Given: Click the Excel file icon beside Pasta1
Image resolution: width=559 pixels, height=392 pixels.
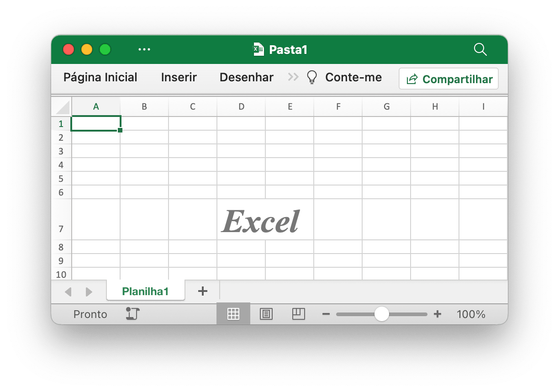Looking at the screenshot, I should point(259,49).
